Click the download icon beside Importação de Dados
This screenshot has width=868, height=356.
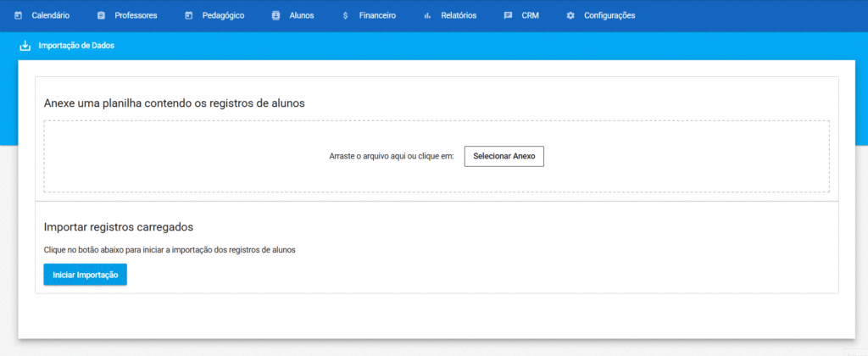[x=25, y=46]
